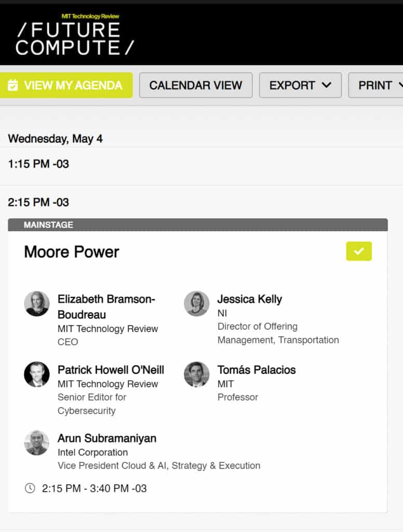This screenshot has width=403, height=532.
Task: Uncheck the Moore Power agenda checkmark
Action: tap(359, 251)
